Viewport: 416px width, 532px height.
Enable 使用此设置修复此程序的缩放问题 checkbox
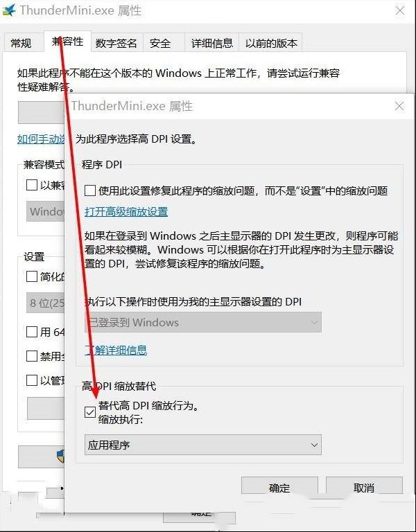click(x=90, y=191)
